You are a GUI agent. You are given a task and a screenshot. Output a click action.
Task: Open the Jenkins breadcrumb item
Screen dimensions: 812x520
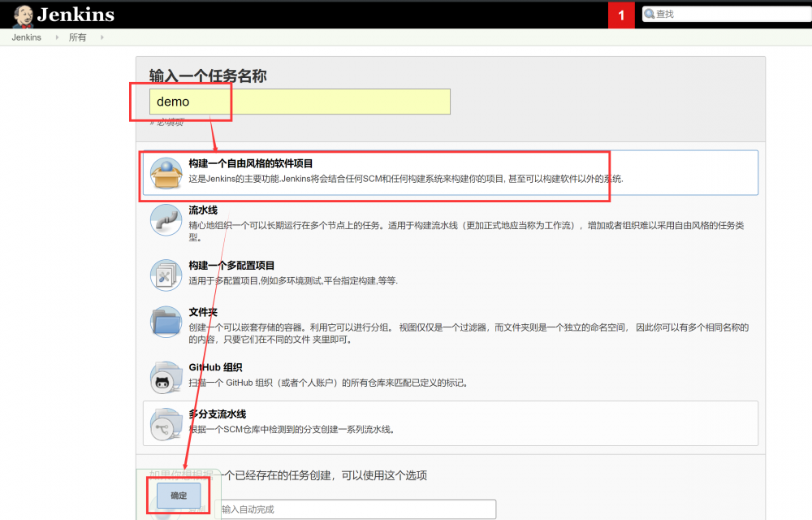coord(27,37)
